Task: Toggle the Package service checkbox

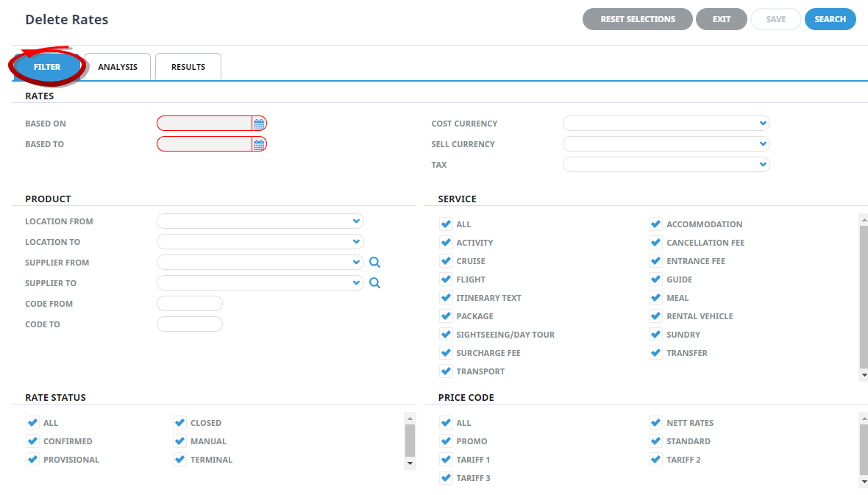Action: click(x=446, y=316)
